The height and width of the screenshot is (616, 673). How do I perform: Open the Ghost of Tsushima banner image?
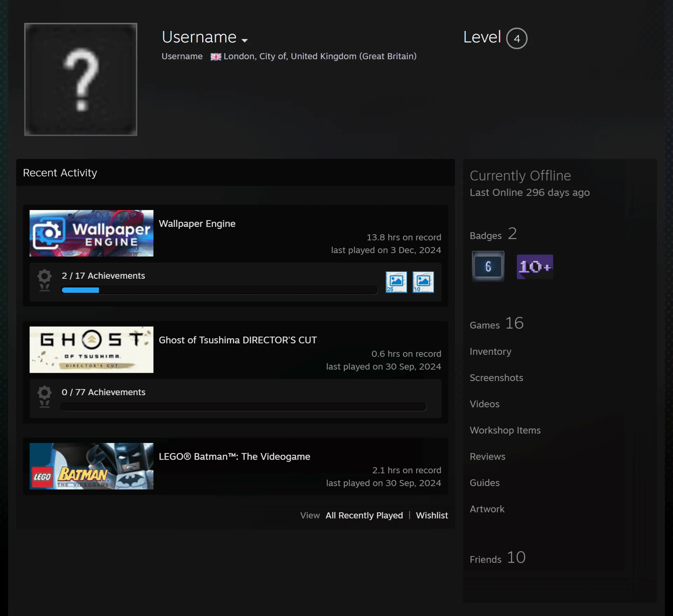click(91, 350)
